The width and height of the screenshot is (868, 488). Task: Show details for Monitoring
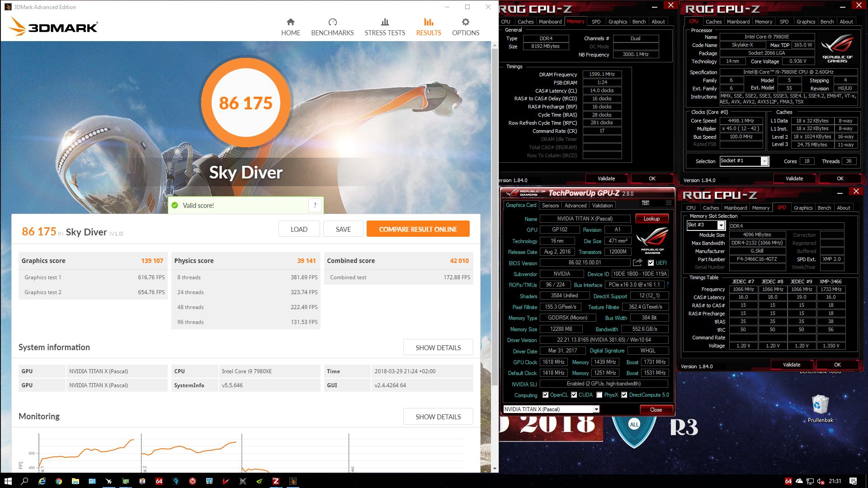click(x=438, y=417)
